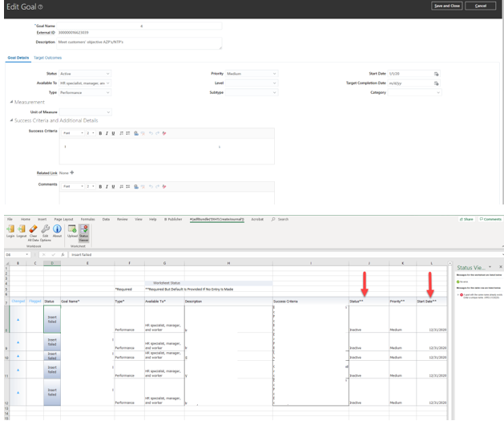Apply Underline in Comments editor
The image size is (504, 425).
[113, 187]
